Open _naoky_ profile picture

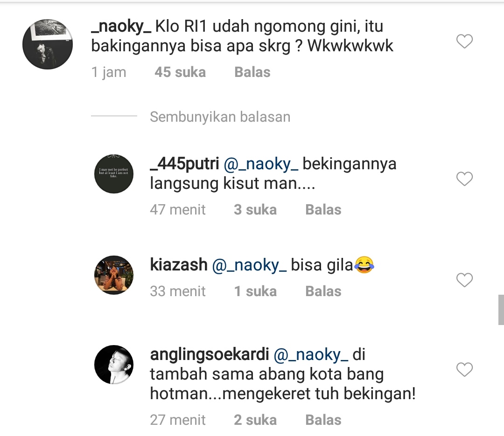click(48, 44)
